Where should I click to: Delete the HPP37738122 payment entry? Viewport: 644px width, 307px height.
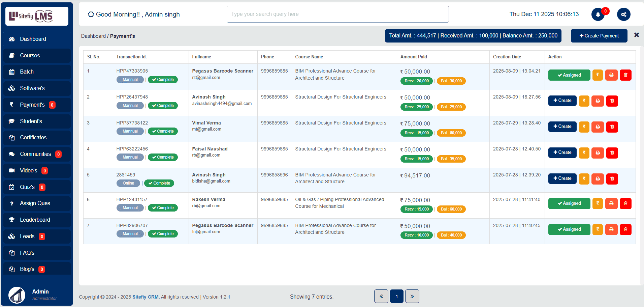pos(612,127)
